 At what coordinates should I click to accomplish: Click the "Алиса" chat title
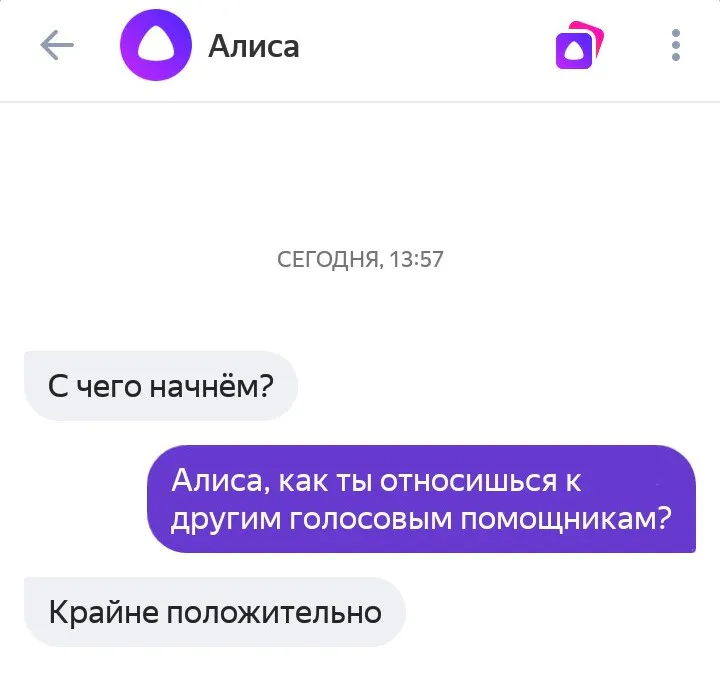click(x=254, y=46)
